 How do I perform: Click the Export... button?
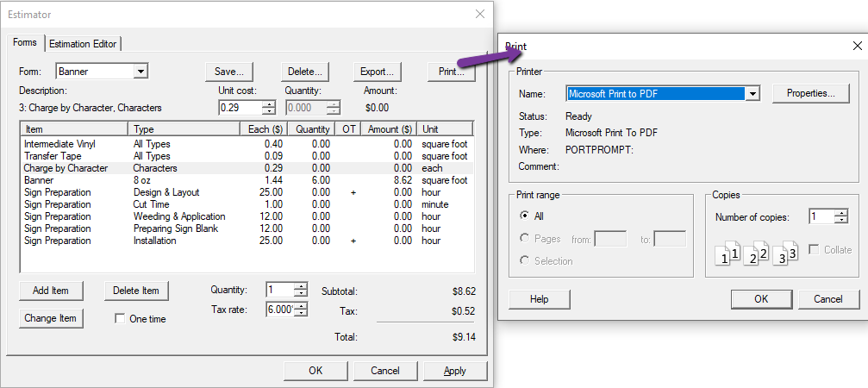pos(377,72)
